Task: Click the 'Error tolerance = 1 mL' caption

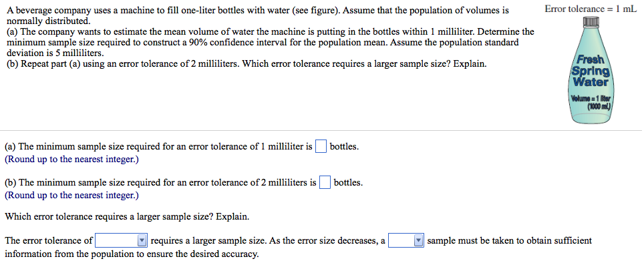Action: pos(590,9)
